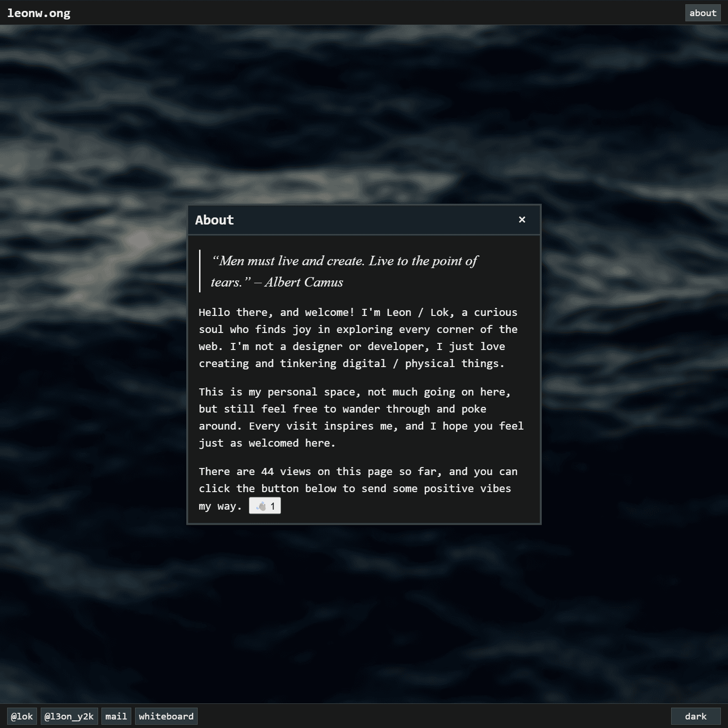Screen dimensions: 728x728
Task: Open the mail link in the footer
Action: (116, 716)
